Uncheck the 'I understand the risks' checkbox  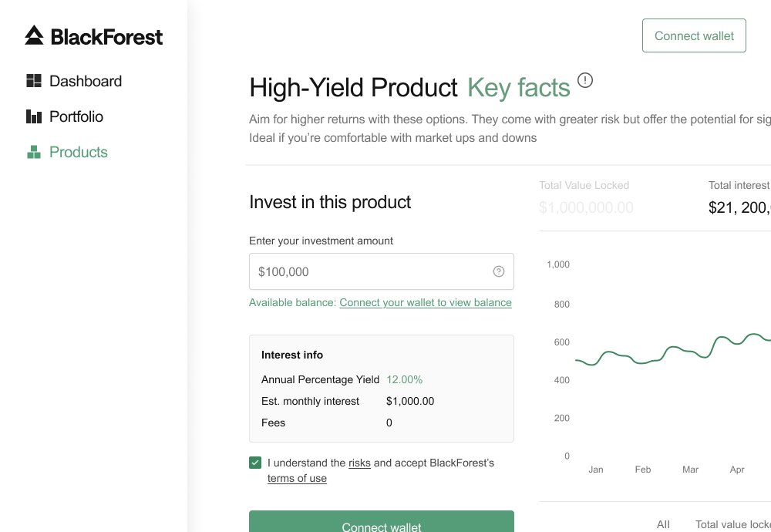(255, 463)
